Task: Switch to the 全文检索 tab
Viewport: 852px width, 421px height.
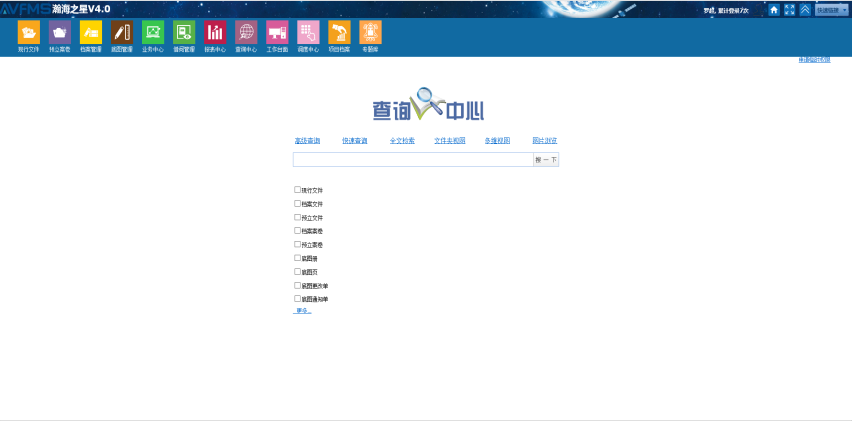Action: point(402,141)
